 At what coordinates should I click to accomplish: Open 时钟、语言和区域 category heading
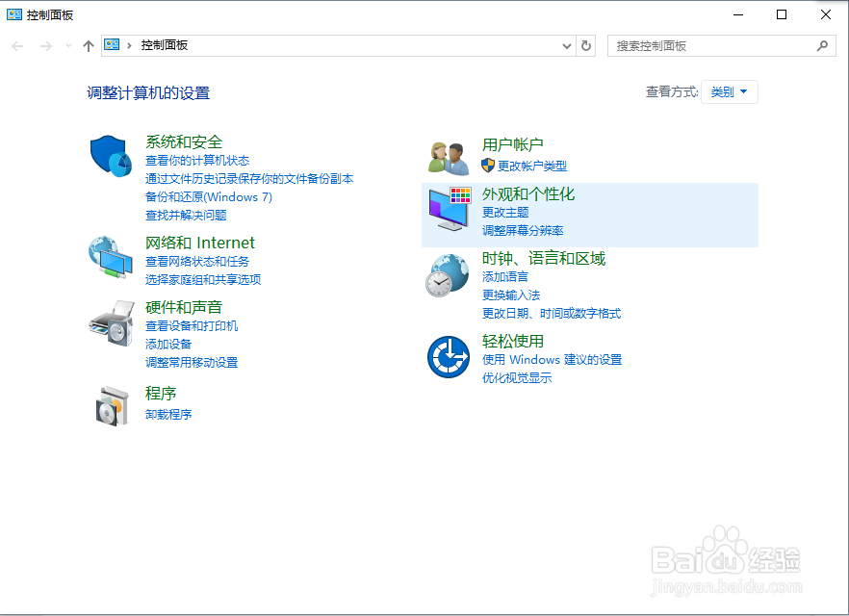click(544, 258)
